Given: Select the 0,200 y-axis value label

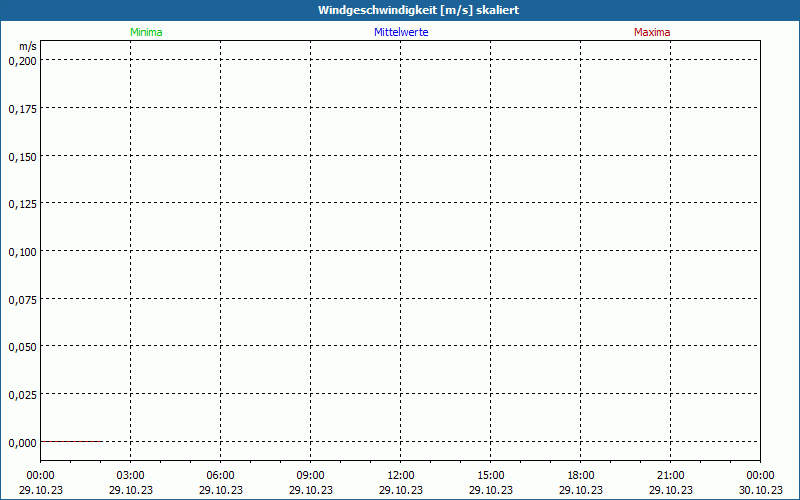Looking at the screenshot, I should tap(22, 60).
